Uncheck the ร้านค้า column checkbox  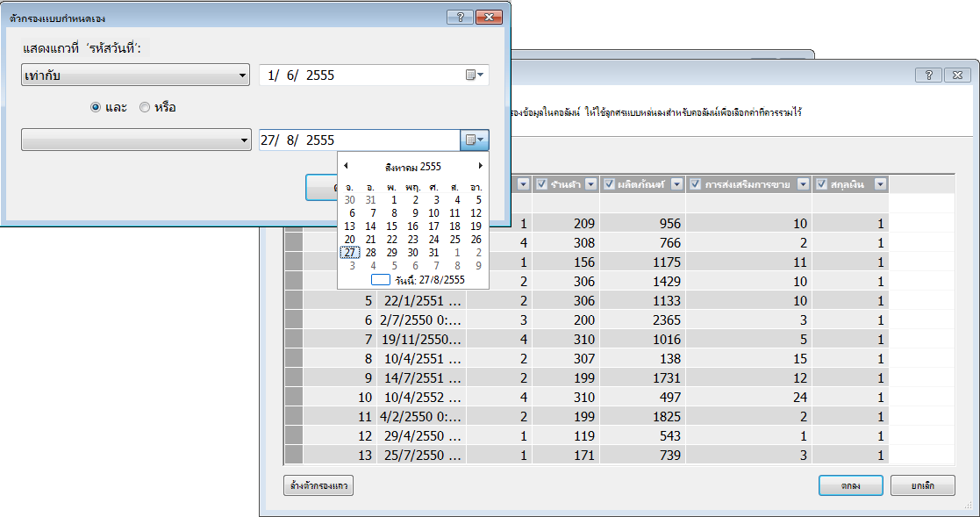pos(540,184)
